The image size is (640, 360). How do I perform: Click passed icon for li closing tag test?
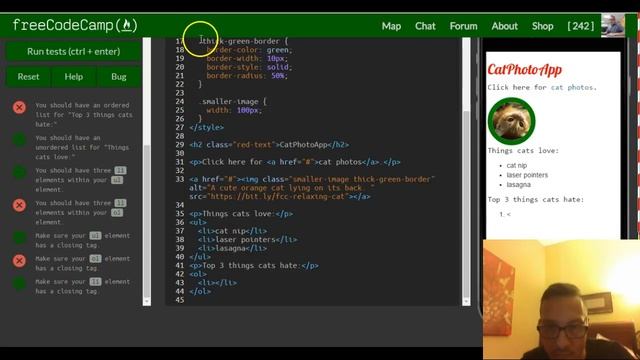(x=19, y=283)
